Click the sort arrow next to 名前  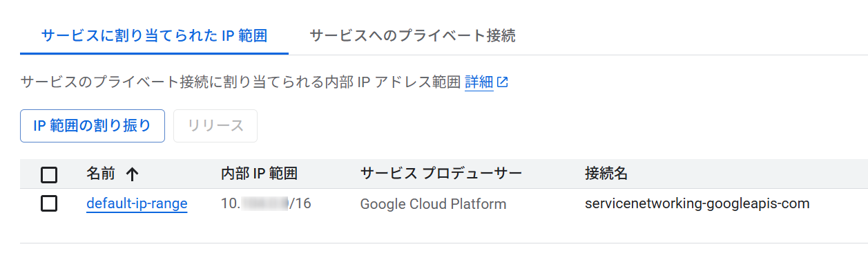pyautogui.click(x=133, y=174)
